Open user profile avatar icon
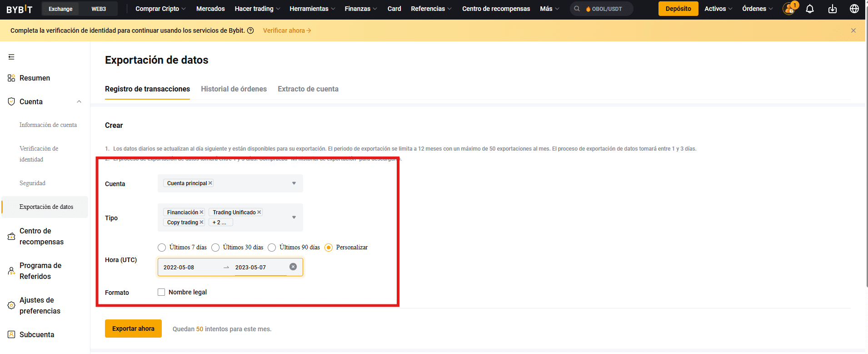 pos(789,9)
